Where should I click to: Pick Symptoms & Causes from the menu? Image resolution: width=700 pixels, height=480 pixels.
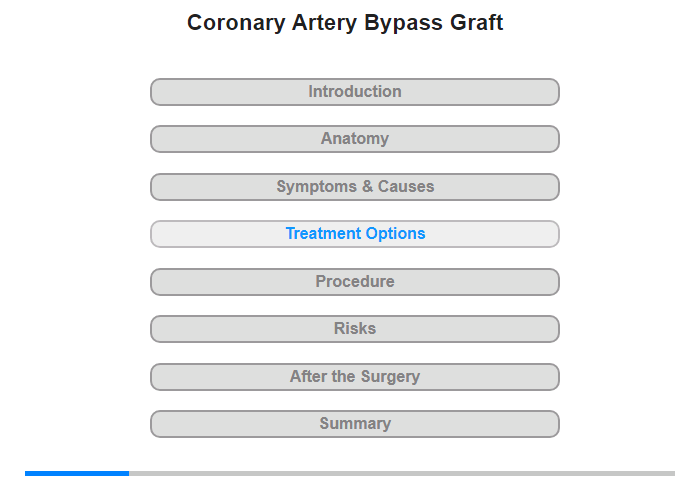(x=355, y=187)
